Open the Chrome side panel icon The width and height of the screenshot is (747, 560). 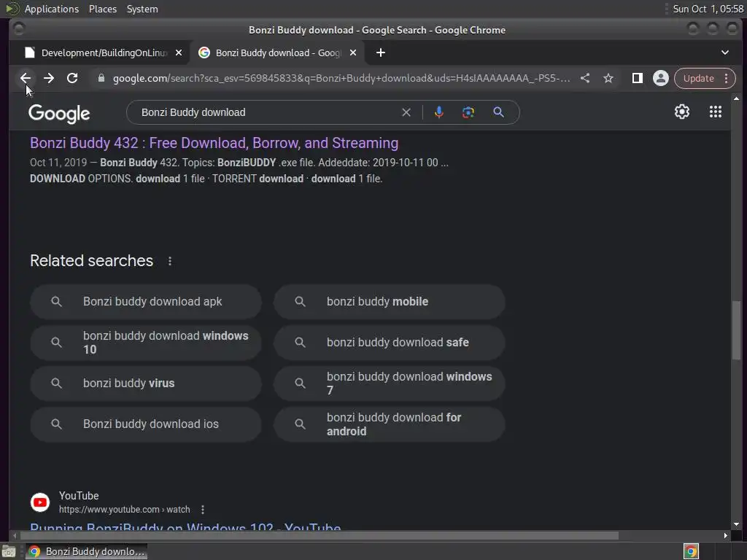[x=638, y=78]
